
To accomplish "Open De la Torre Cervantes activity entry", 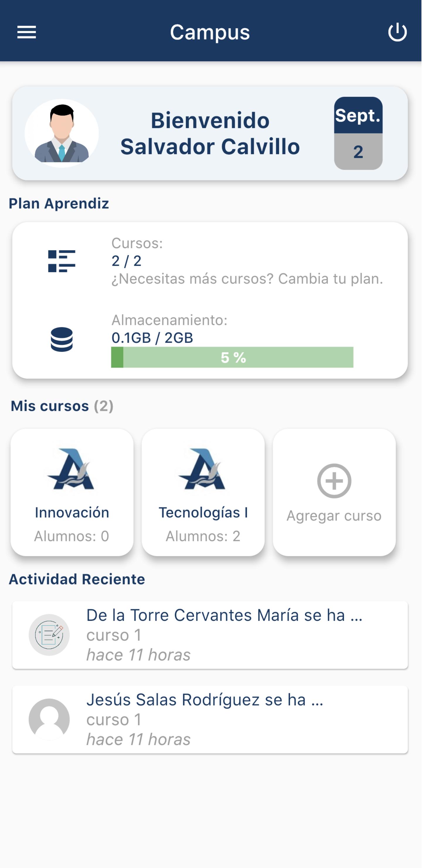I will pyautogui.click(x=210, y=635).
